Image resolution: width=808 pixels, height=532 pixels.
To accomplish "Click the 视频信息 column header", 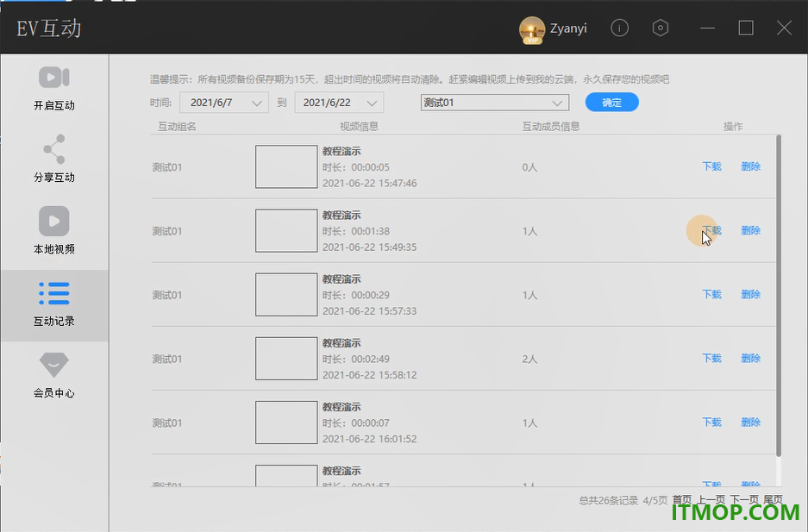I will pyautogui.click(x=360, y=126).
